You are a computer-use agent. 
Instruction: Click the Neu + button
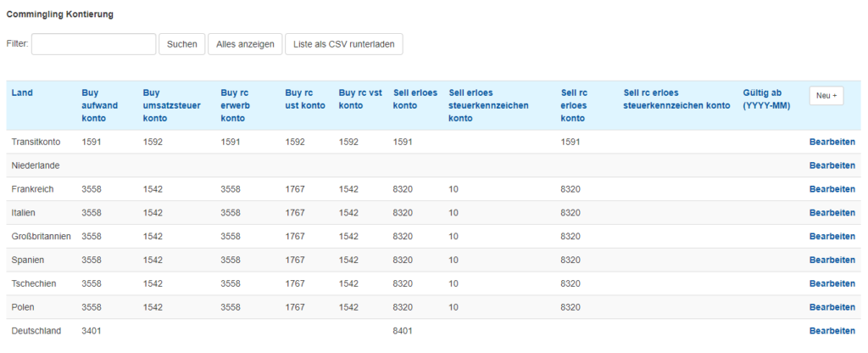click(x=826, y=95)
